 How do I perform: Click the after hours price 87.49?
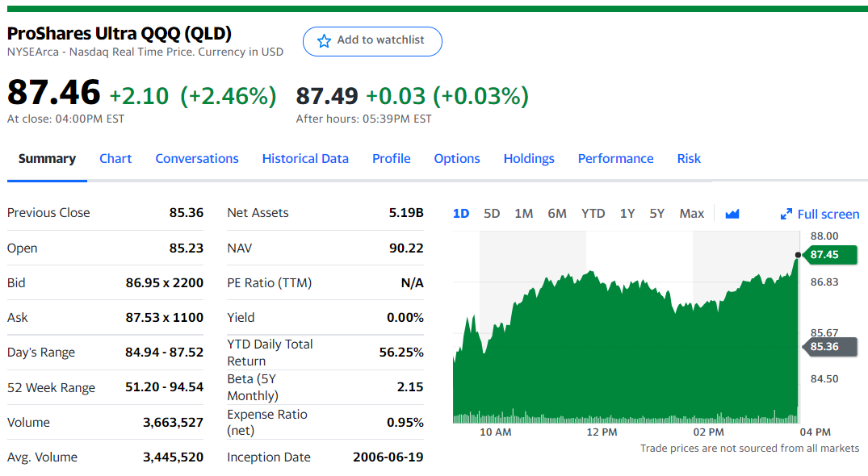pos(327,96)
